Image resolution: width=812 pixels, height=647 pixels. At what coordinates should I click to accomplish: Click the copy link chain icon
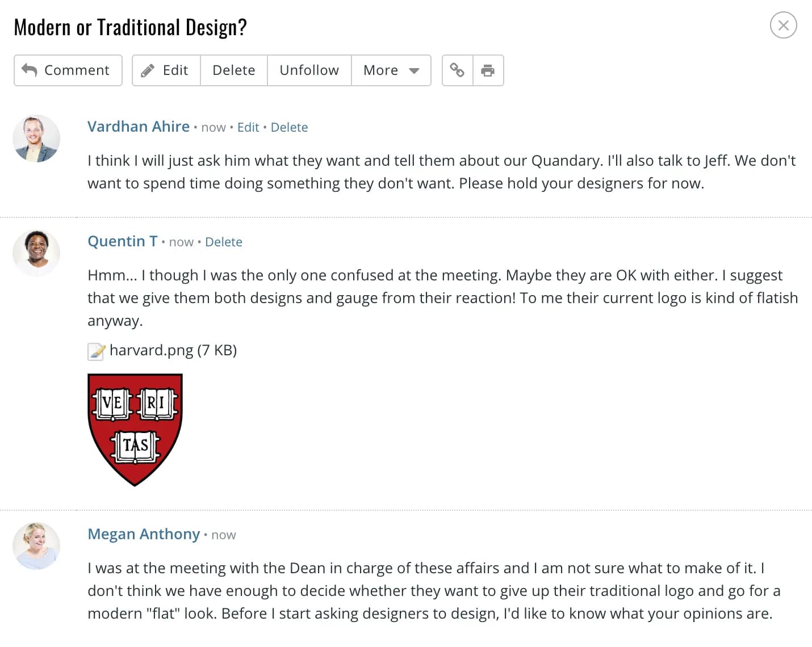(457, 70)
